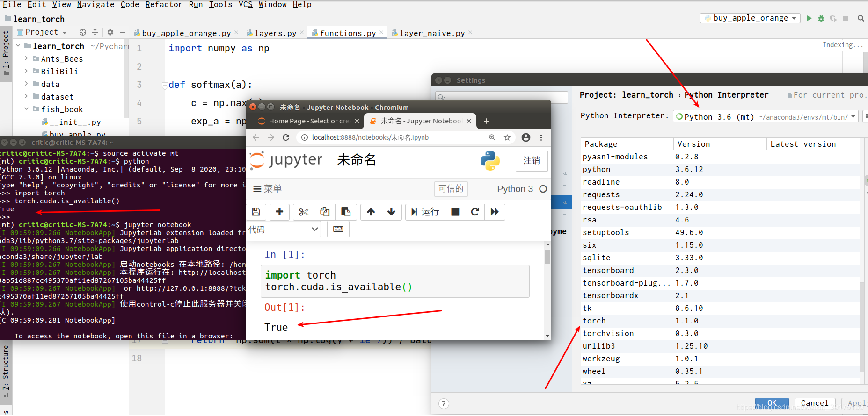Image resolution: width=868 pixels, height=416 pixels.
Task: Open Chromium profile account icon
Action: 526,137
